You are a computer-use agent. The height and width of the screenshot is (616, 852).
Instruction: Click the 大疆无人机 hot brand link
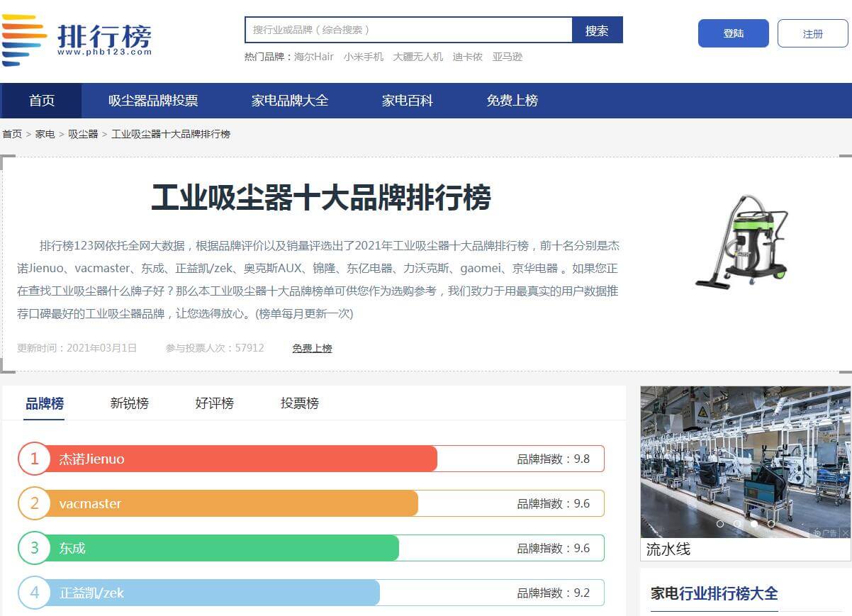click(418, 57)
